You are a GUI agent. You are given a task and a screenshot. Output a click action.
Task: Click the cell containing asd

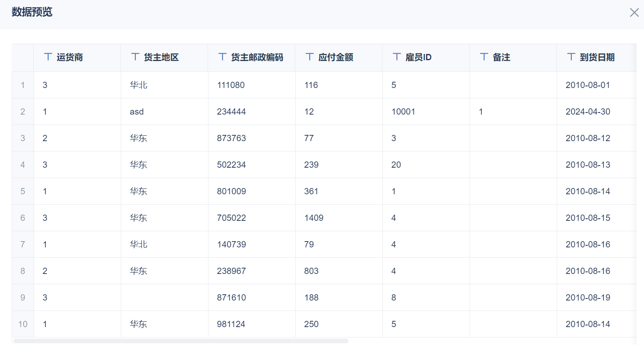(x=137, y=112)
